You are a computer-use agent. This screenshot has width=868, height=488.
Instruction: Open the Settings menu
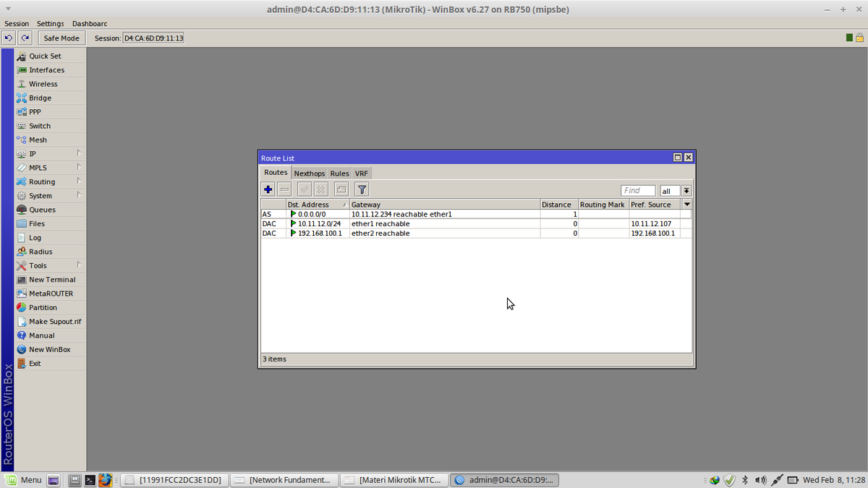[x=51, y=24]
